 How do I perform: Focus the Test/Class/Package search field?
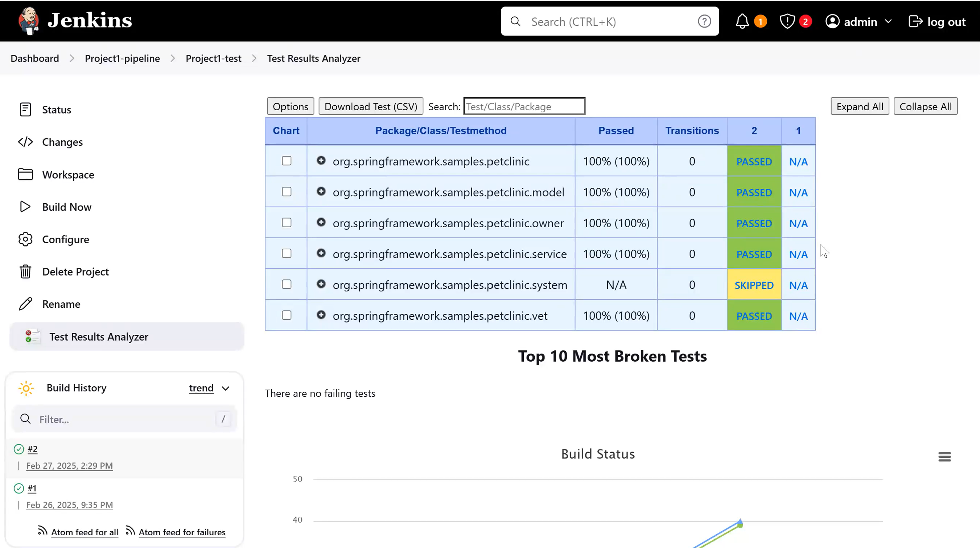tap(524, 107)
